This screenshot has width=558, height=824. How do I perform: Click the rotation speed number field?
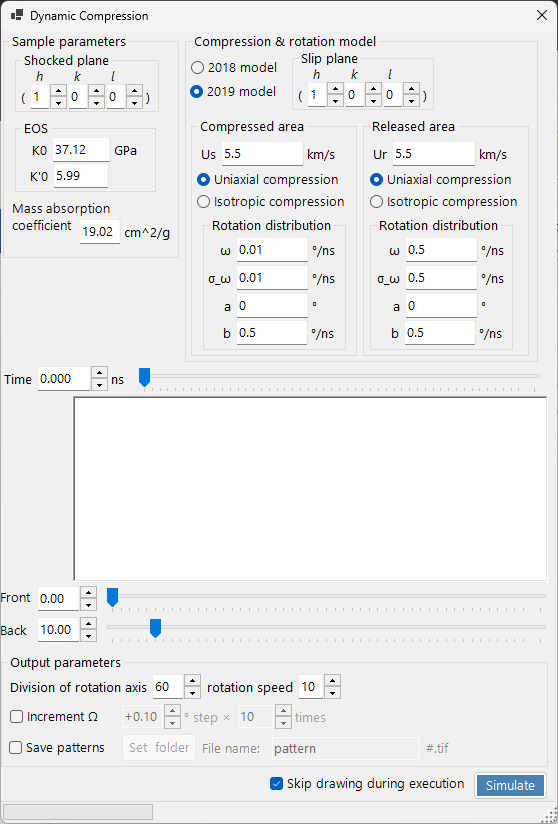pos(311,687)
